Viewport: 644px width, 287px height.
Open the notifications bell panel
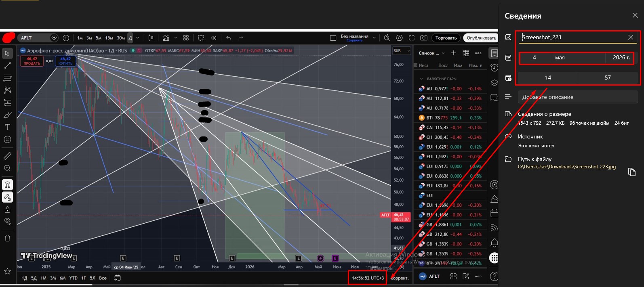[x=494, y=243]
